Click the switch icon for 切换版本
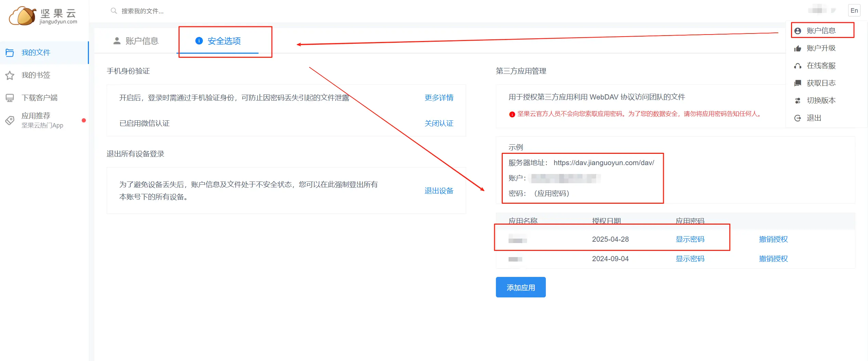Screen dimensions: 868x361 [798, 101]
